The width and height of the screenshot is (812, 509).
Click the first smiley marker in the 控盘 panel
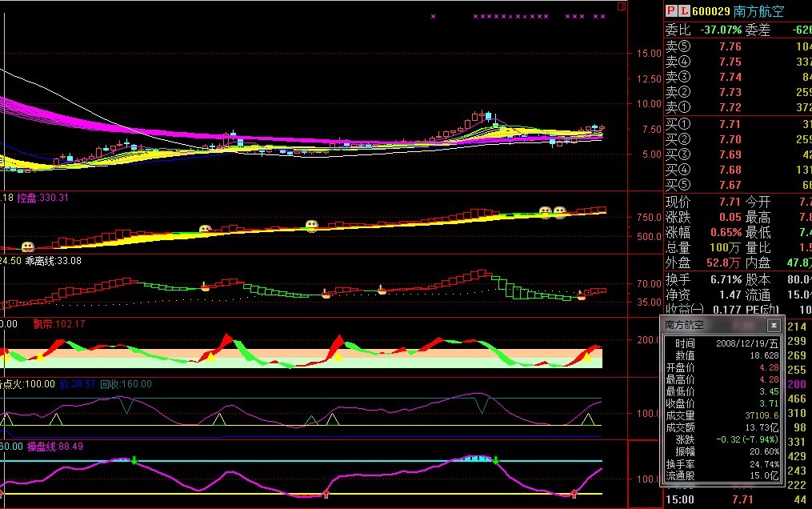coord(28,246)
